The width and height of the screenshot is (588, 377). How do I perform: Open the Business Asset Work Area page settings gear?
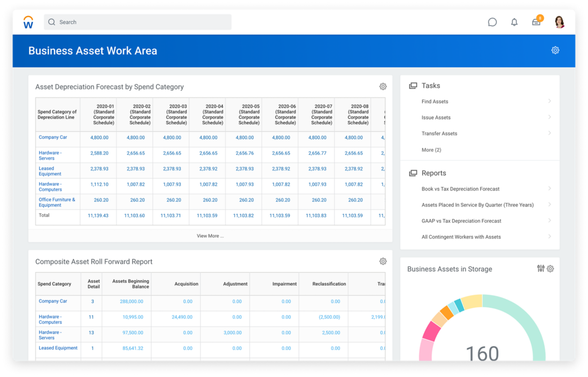coord(555,50)
